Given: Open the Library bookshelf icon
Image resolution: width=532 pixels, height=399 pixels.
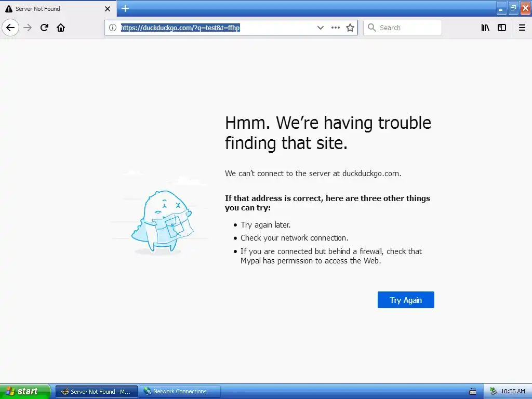Looking at the screenshot, I should tap(485, 28).
